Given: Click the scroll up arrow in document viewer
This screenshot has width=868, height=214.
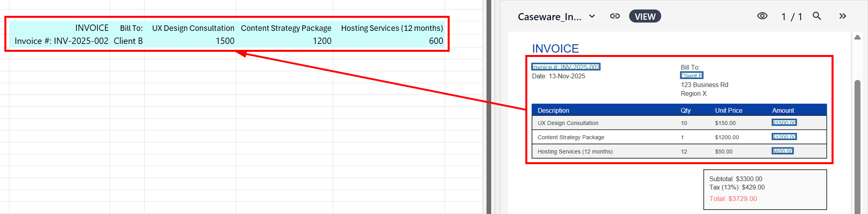Looking at the screenshot, I should [857, 38].
